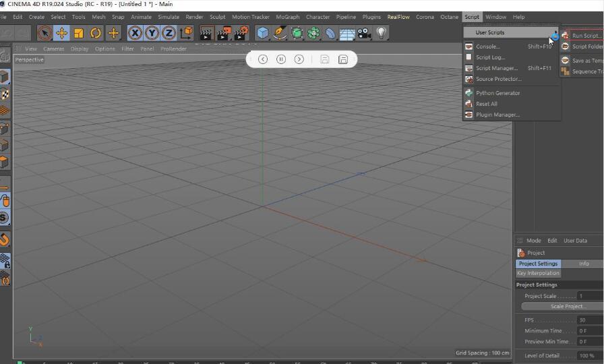The width and height of the screenshot is (604, 364).
Task: Toggle Z axis lock
Action: [169, 33]
